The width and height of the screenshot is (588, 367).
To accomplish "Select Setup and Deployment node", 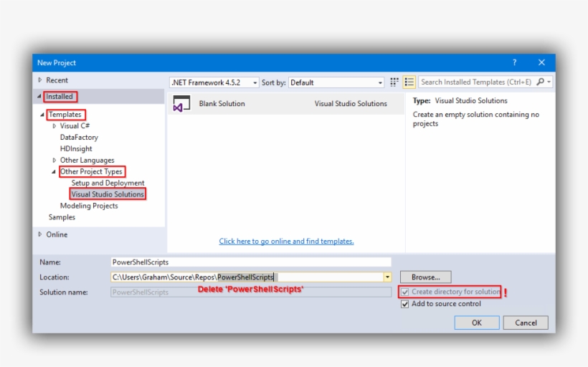I will (x=108, y=183).
